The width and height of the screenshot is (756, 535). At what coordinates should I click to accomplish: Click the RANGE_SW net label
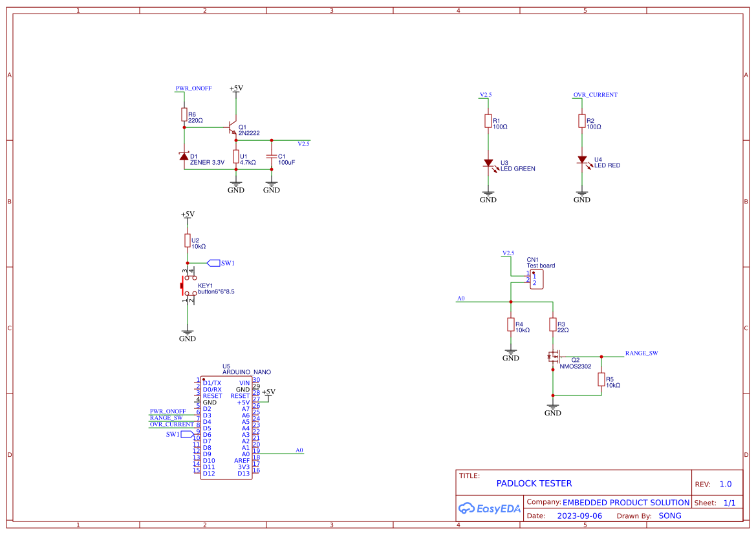pyautogui.click(x=643, y=353)
